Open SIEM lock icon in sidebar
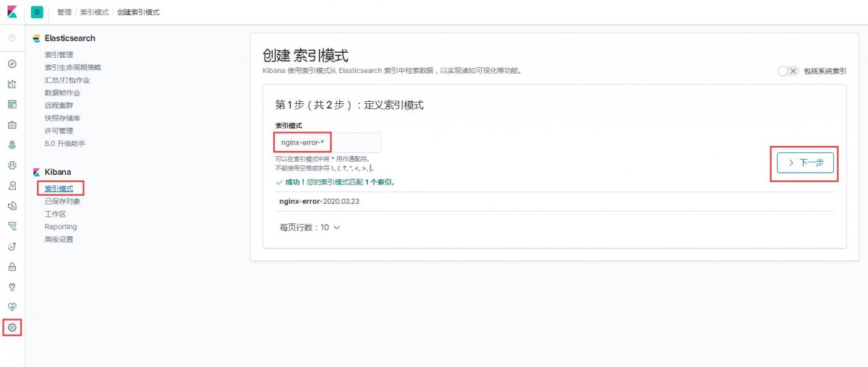 click(x=12, y=267)
